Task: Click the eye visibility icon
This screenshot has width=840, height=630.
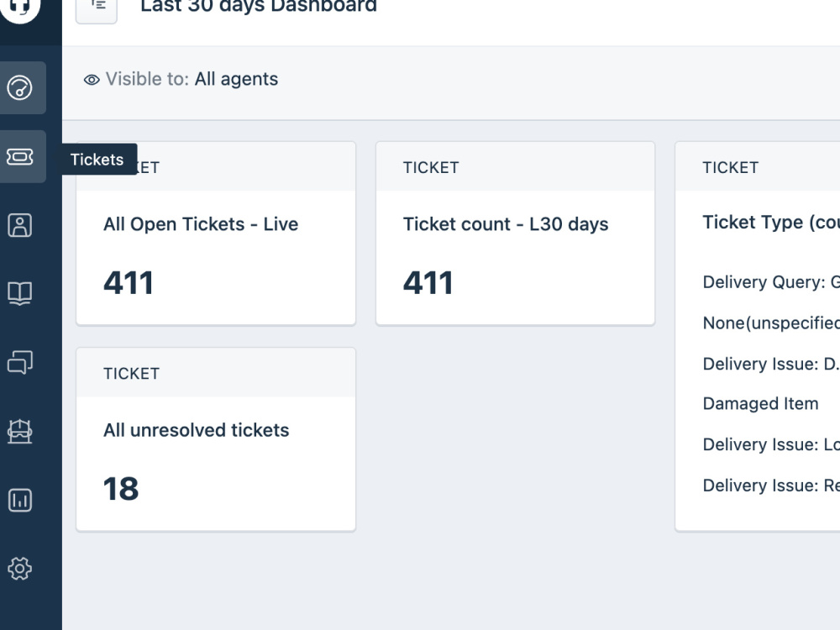Action: point(92,80)
